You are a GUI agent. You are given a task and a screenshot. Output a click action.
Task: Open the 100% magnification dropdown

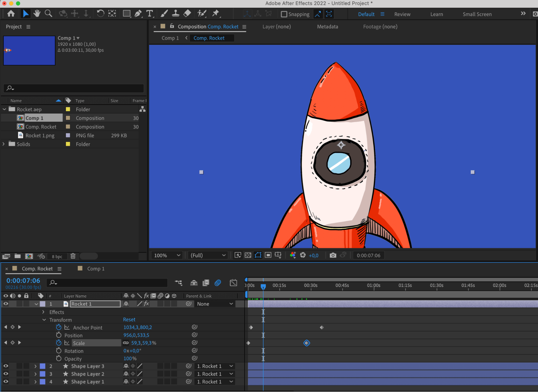[167, 255]
